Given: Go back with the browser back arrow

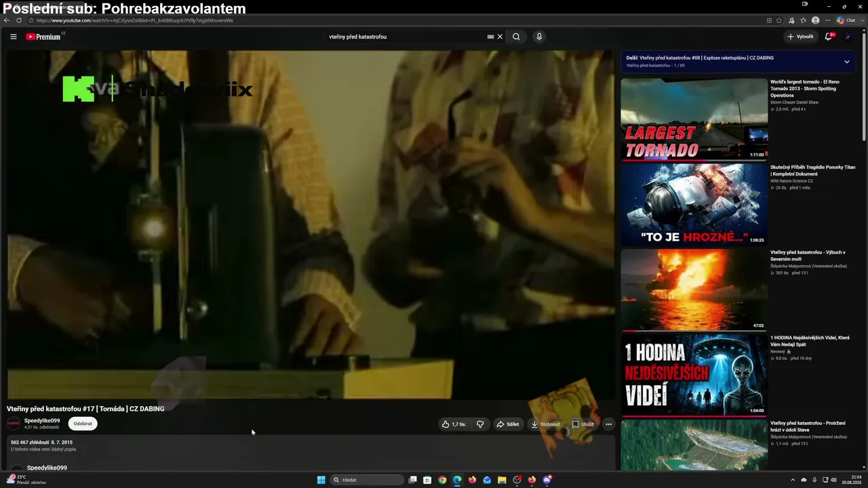Looking at the screenshot, I should [x=7, y=20].
